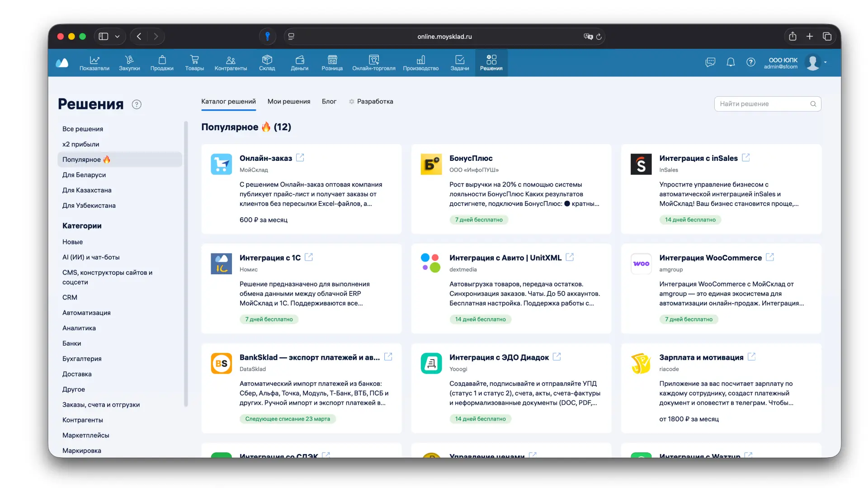Viewport: 868px width, 488px height.
Task: Open Онлайн-заказ in new window icon
Action: pos(300,158)
